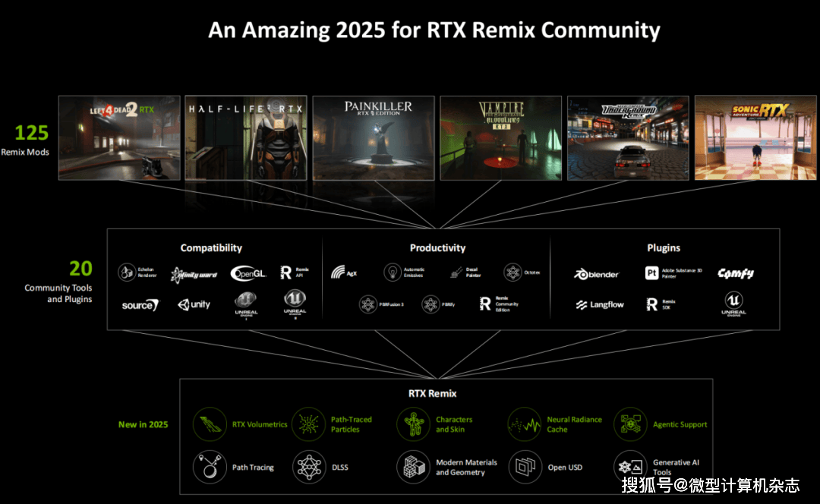The height and width of the screenshot is (504, 820).
Task: Click the RTX Volumetrics icon
Action: pyautogui.click(x=210, y=424)
